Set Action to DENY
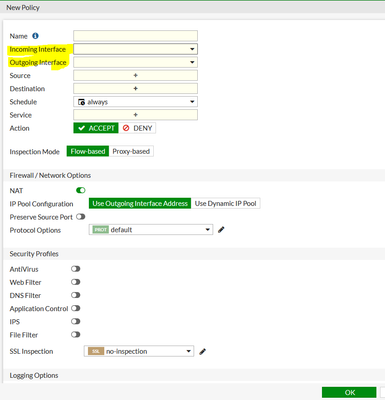Viewport: 385px width, 400px height. [x=137, y=128]
